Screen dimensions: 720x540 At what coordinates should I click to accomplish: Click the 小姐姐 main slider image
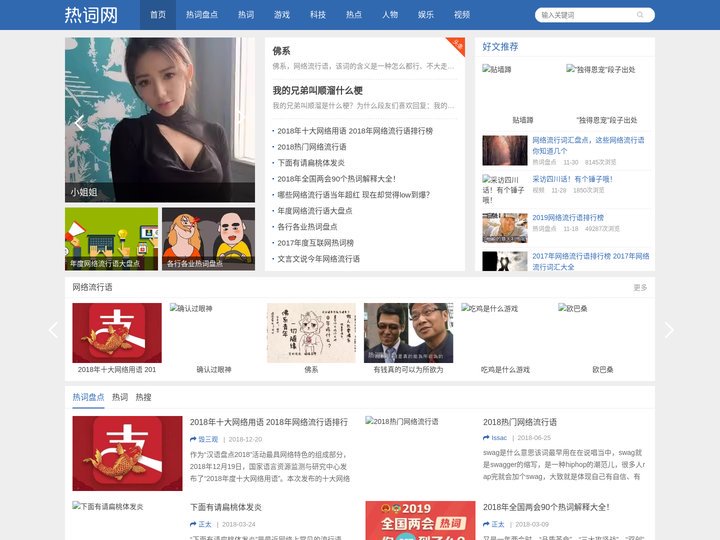(160, 119)
